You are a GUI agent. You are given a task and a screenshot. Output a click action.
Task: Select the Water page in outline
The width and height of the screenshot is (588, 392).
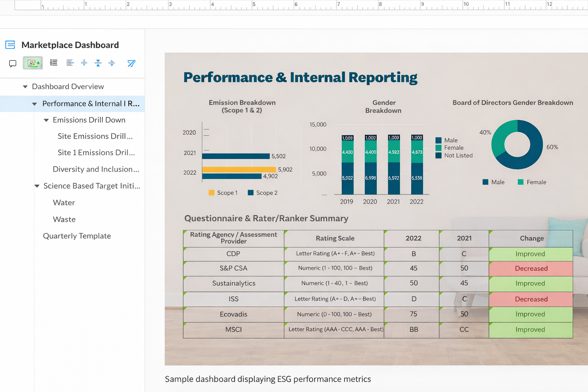64,203
